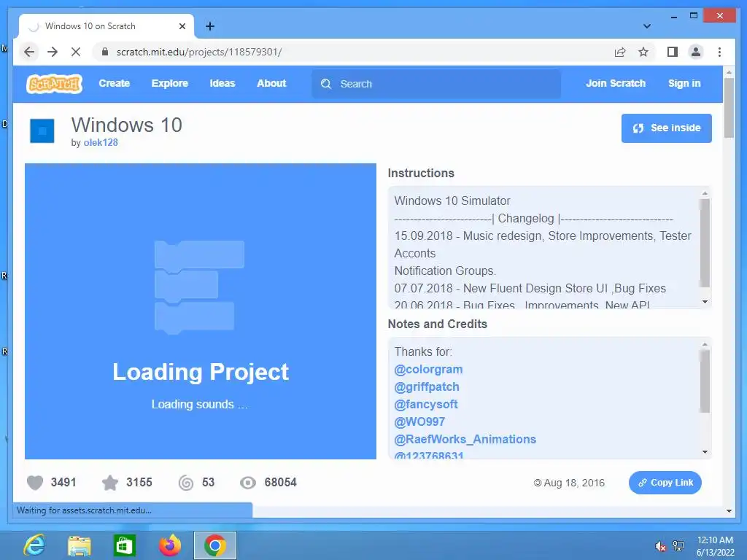
Task: Open the Explore menu item
Action: click(x=169, y=83)
